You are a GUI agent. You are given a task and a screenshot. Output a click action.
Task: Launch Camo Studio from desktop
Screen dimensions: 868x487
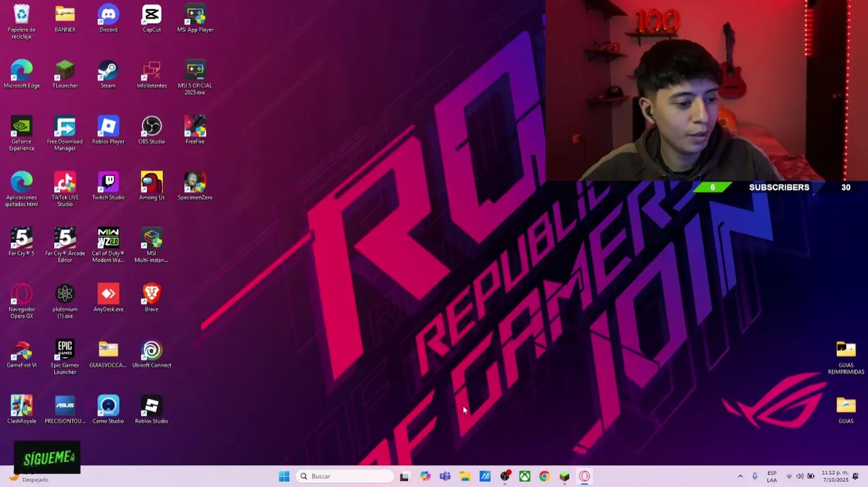(108, 409)
